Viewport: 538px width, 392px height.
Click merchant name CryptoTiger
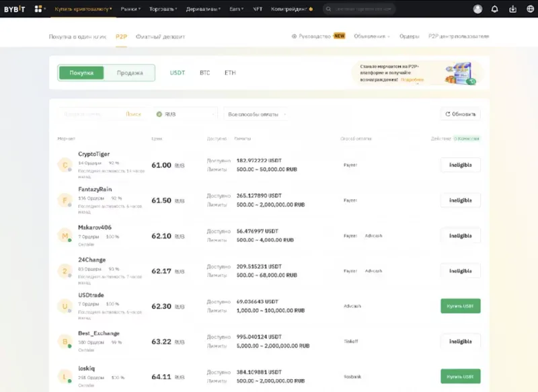(94, 154)
